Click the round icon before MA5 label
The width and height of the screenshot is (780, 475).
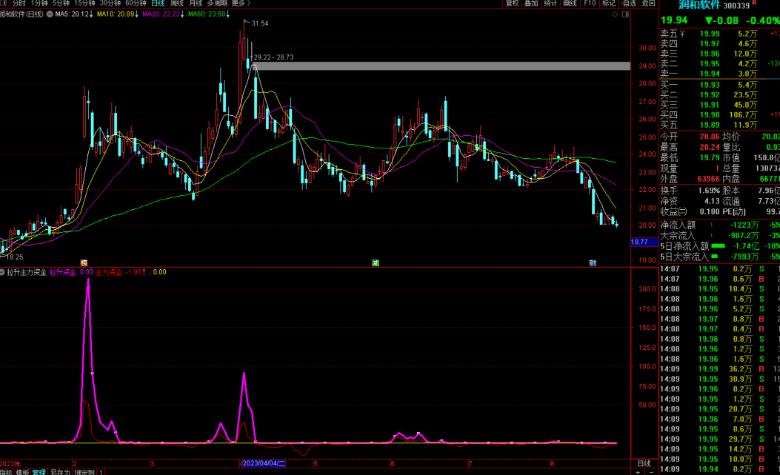(50, 14)
